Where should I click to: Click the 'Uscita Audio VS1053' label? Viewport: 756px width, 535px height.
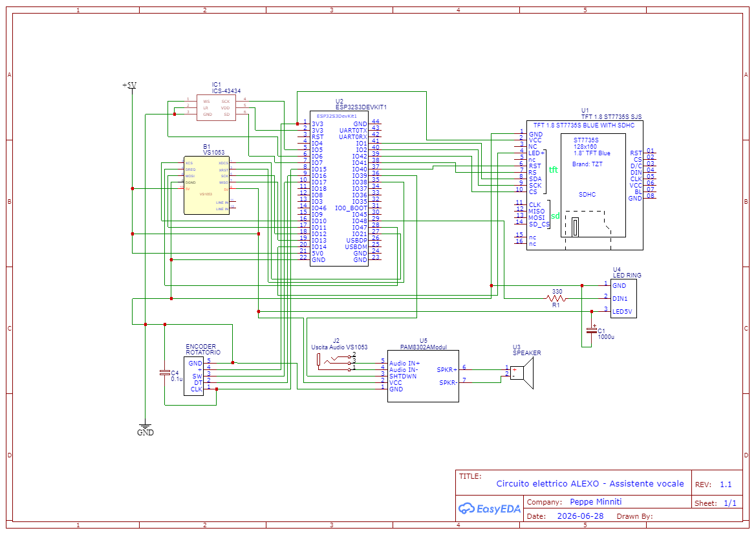[340, 347]
